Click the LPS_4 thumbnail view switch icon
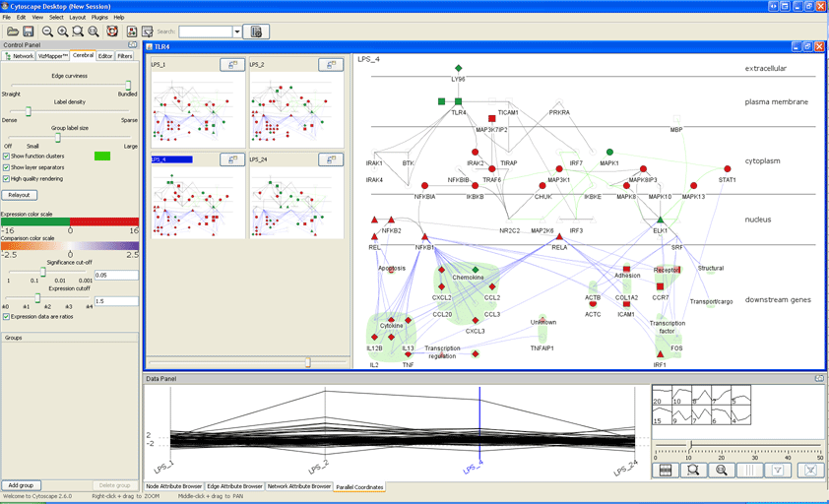The image size is (829, 504). (x=232, y=159)
